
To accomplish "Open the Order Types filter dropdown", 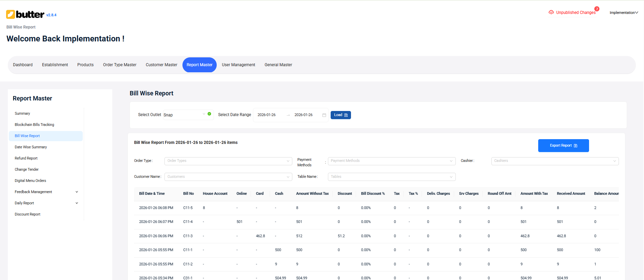I will [x=228, y=161].
